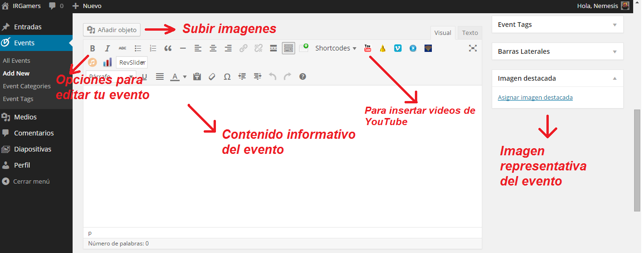Click the Asignar imagen destacada link

[535, 97]
